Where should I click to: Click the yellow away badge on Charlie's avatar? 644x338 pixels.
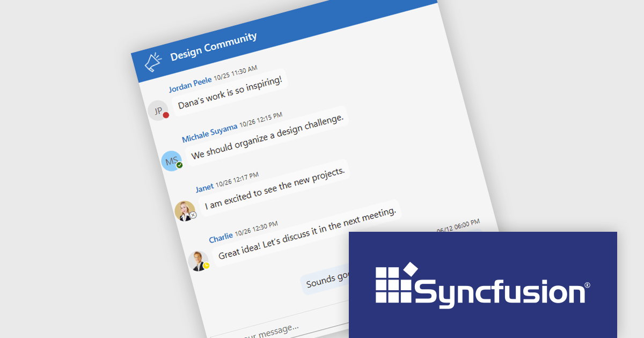(206, 265)
